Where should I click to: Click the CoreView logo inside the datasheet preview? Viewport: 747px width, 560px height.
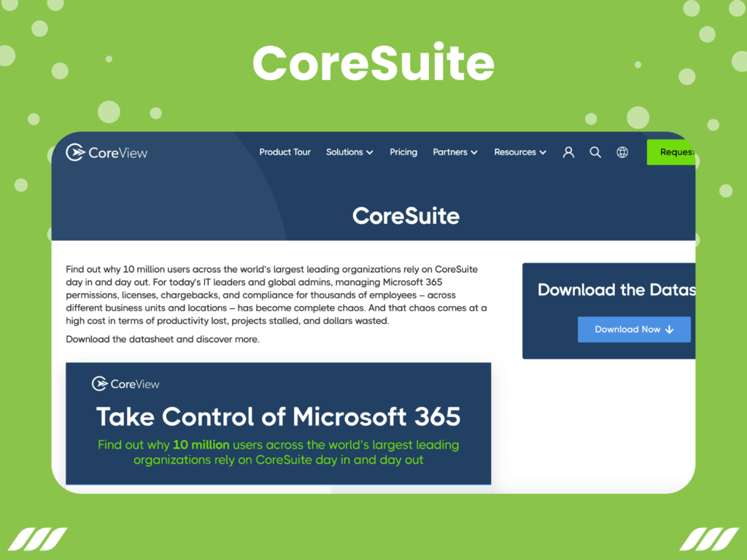(125, 384)
